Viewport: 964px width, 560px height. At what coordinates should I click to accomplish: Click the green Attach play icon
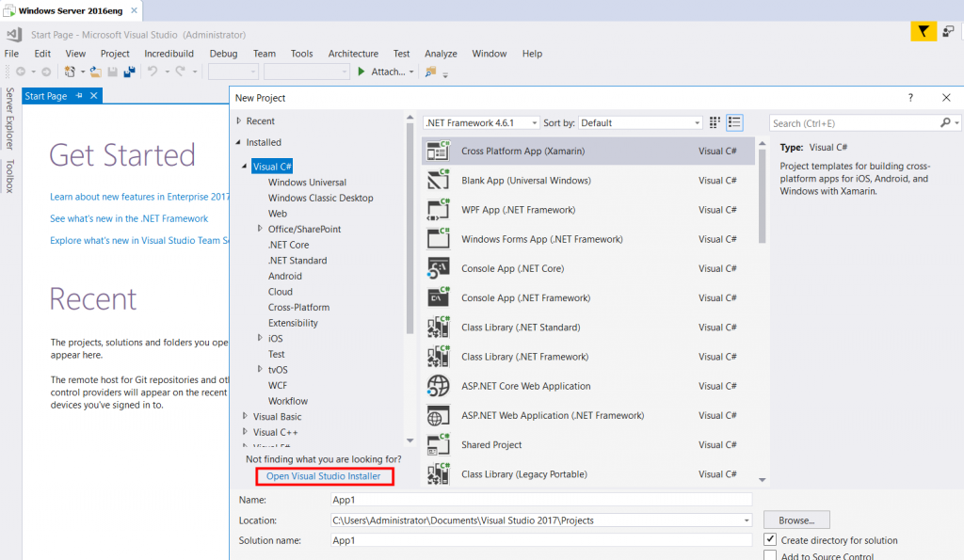pyautogui.click(x=361, y=72)
